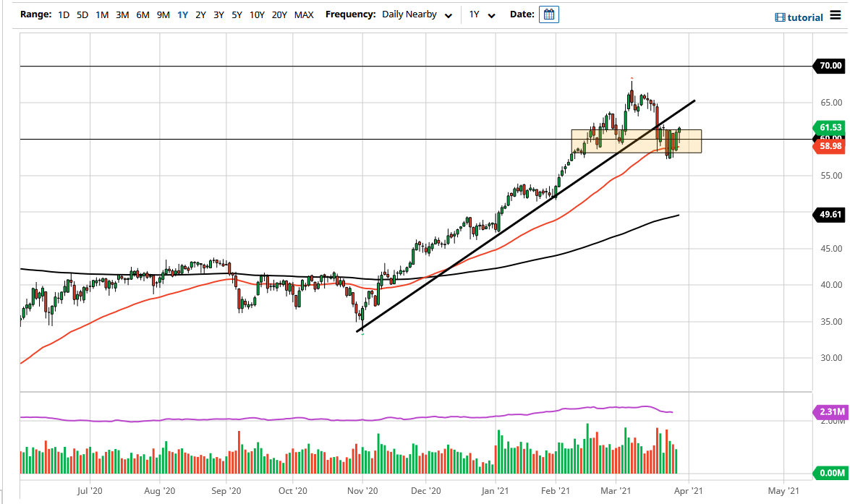The image size is (850, 504).
Task: Select the 20Y range option
Action: point(279,14)
